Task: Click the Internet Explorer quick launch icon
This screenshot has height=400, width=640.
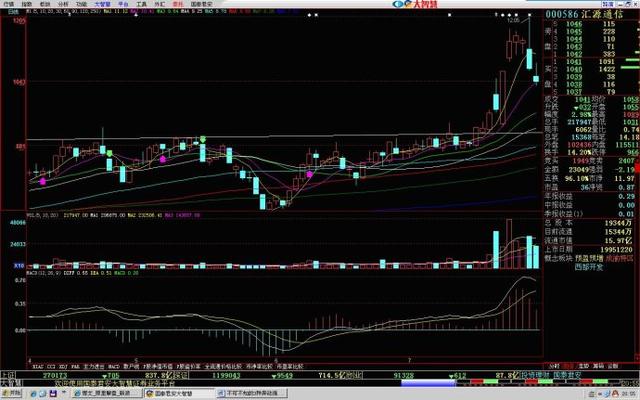Action: pos(34,393)
